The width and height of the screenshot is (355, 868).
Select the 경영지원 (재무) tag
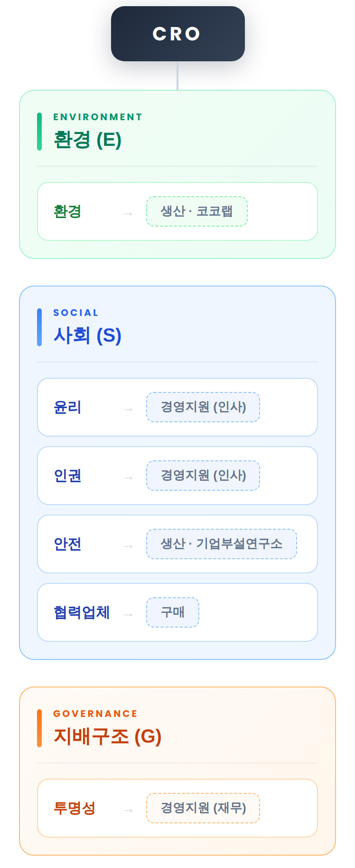[x=203, y=808]
